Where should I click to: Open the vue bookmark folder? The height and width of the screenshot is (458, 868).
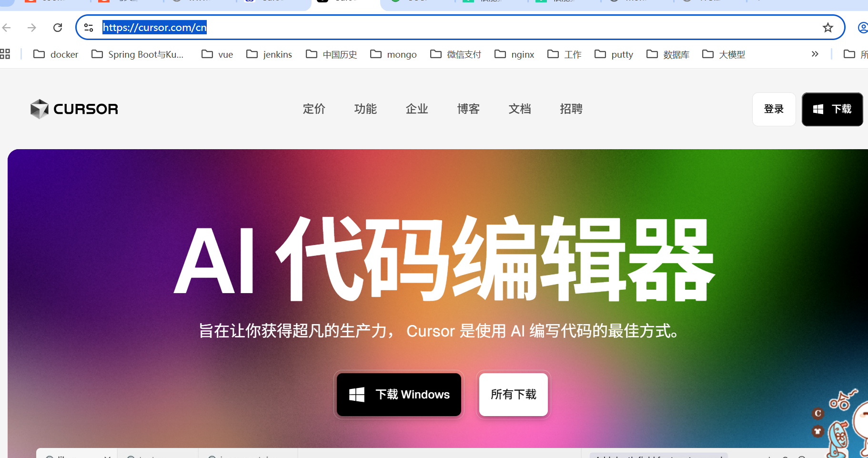pyautogui.click(x=217, y=54)
